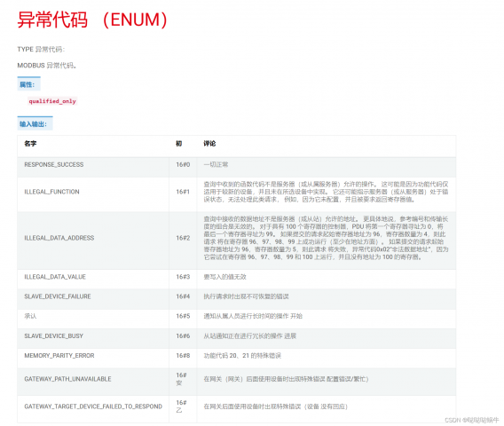
Task: Select the SLAVE_DEVICE_BUSY entry
Action: pos(53,336)
